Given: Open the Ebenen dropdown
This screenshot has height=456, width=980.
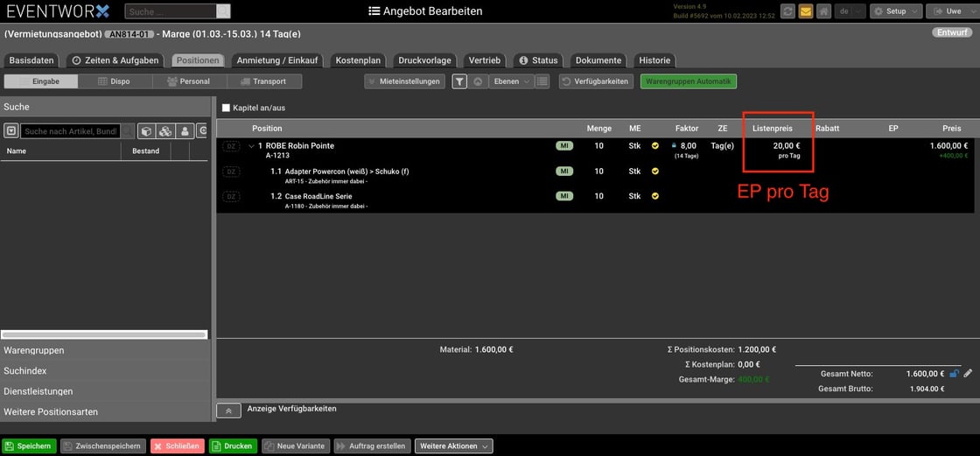Looking at the screenshot, I should (514, 81).
